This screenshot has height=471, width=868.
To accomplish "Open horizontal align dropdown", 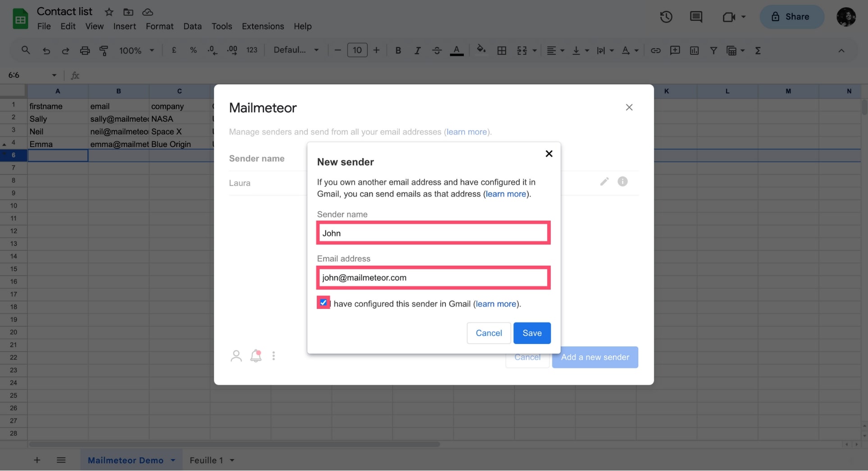I will [x=555, y=50].
